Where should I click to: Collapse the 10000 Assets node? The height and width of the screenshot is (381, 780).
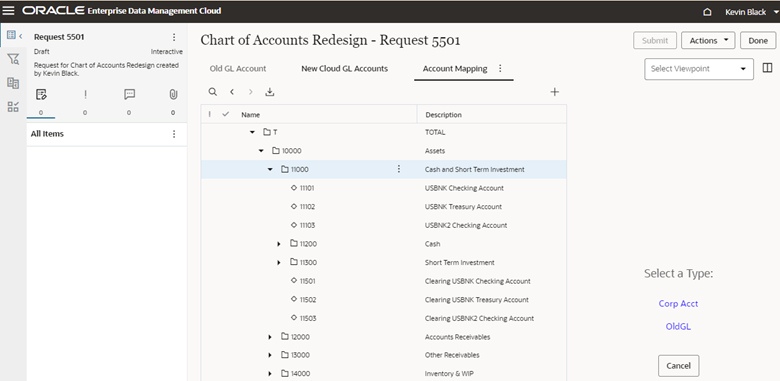click(x=261, y=151)
